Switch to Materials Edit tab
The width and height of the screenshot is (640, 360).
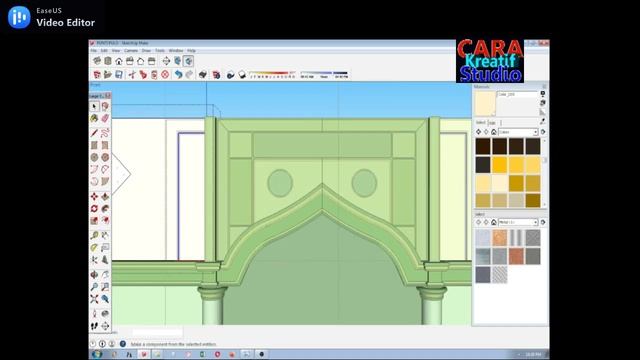[x=492, y=122]
